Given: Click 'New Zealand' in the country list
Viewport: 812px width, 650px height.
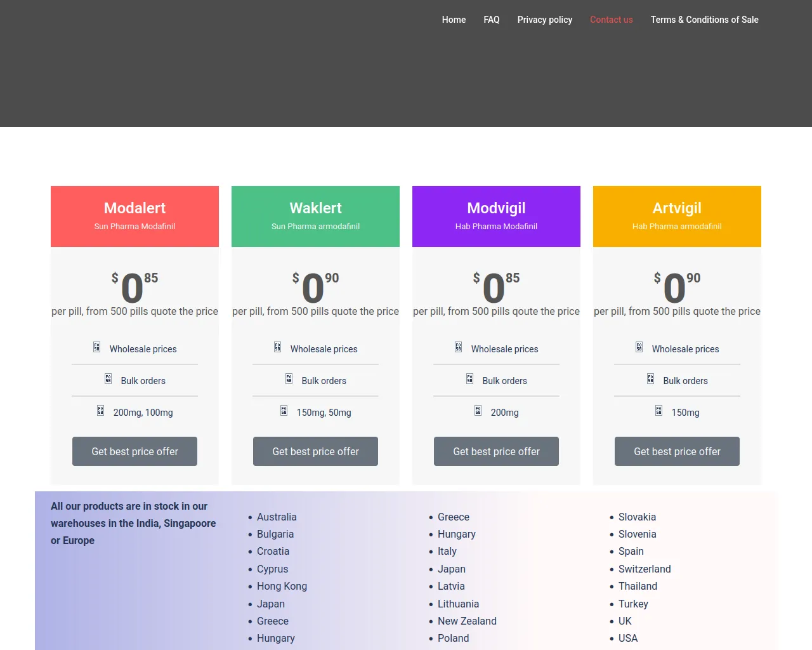Looking at the screenshot, I should click(x=467, y=621).
